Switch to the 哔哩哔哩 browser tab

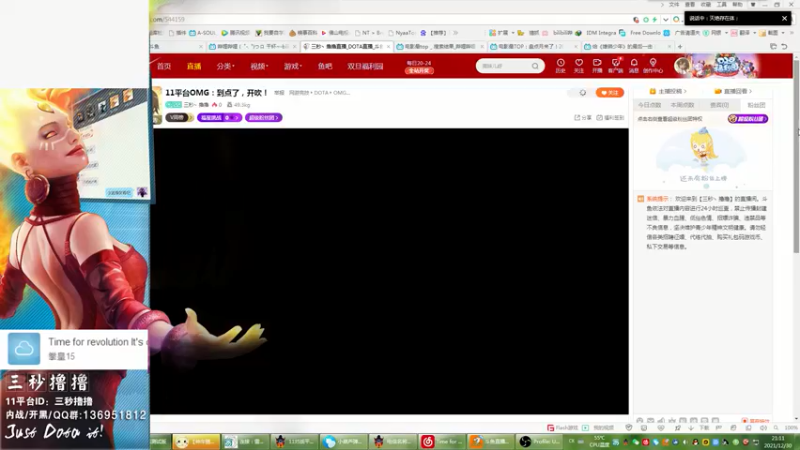click(253, 46)
